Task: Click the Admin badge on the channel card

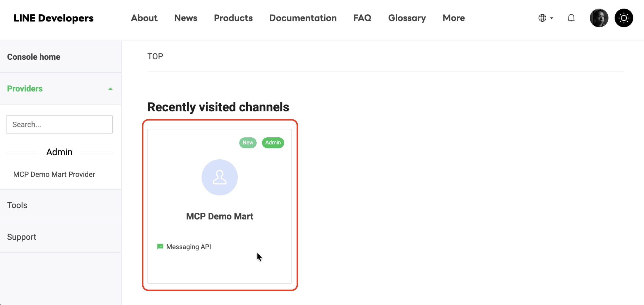Action: (x=273, y=143)
